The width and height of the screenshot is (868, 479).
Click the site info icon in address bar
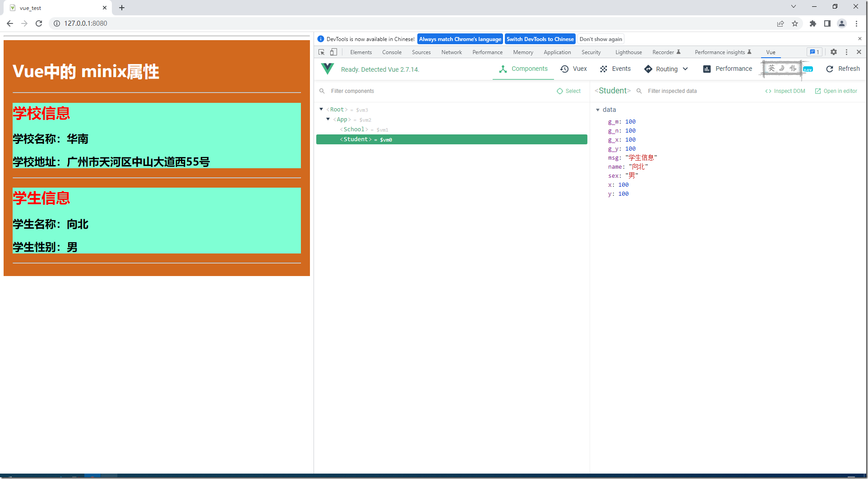(57, 23)
